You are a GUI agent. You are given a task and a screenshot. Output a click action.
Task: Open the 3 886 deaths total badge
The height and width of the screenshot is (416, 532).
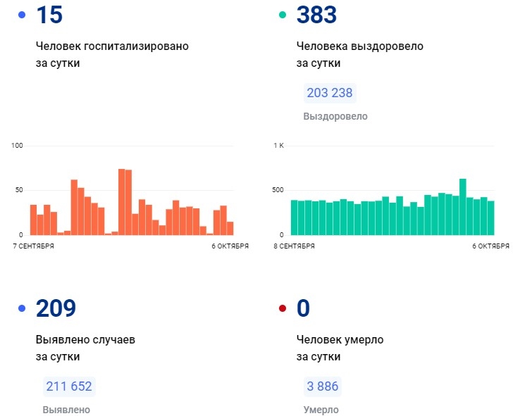322,386
